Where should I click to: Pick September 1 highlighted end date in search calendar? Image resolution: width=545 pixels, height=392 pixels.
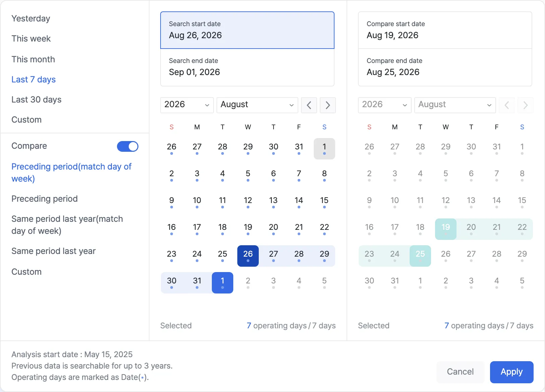point(223,283)
